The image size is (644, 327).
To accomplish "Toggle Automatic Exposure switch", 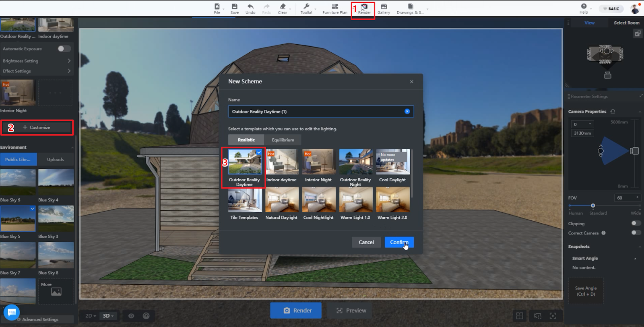I will pos(64,49).
